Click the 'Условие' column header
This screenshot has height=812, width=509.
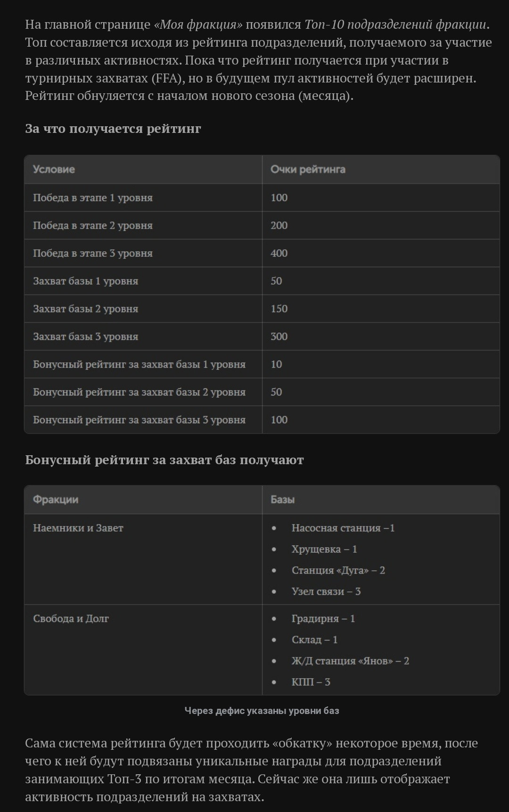coord(143,170)
